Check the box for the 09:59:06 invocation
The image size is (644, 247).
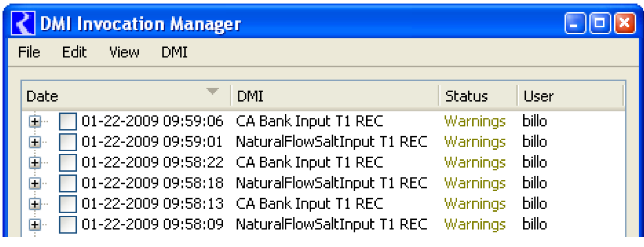click(68, 121)
